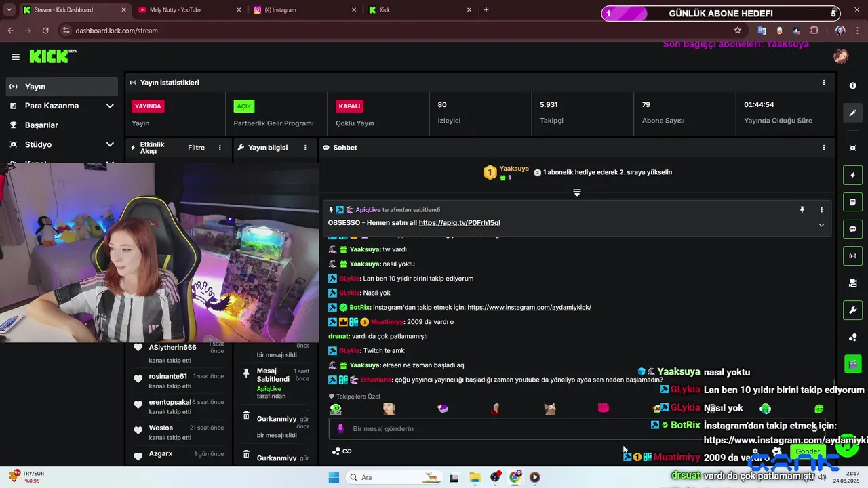
Task: Expand the pinned message chevron
Action: [821, 225]
